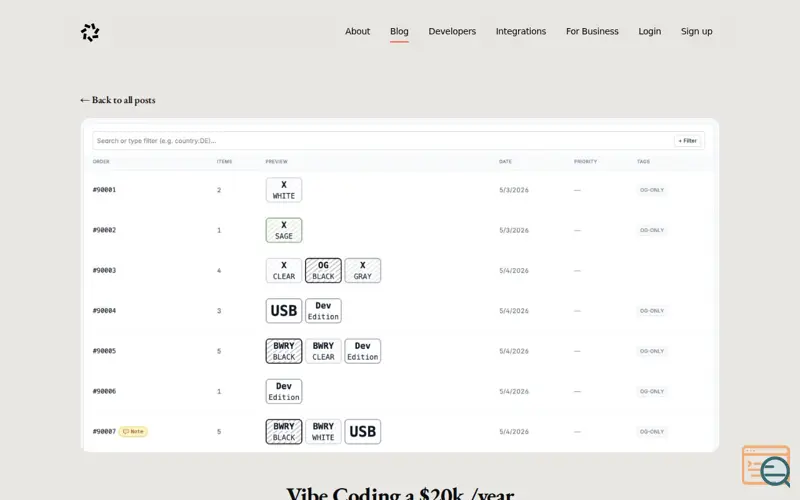Select order #90005
Screen dimensions: 800x500
(x=104, y=351)
